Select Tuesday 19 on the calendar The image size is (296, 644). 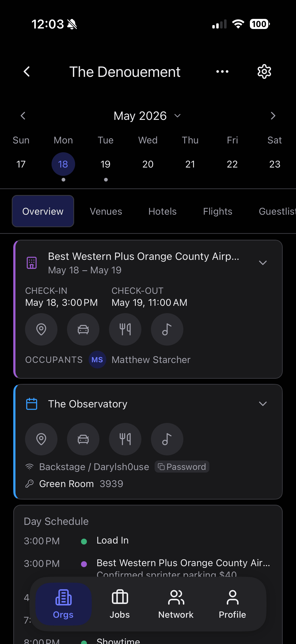[x=105, y=164]
